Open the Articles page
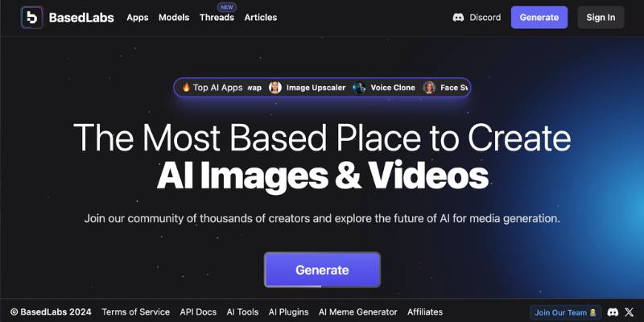This screenshot has height=322, width=644. pos(261,18)
